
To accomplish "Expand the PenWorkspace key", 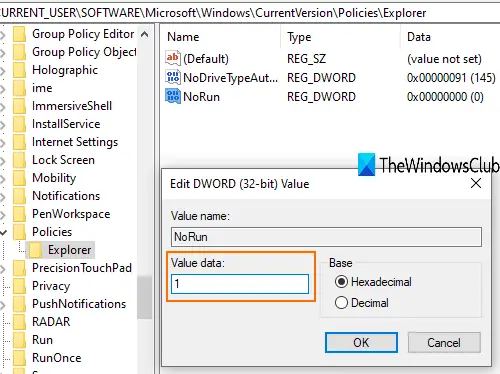I will tap(3, 214).
